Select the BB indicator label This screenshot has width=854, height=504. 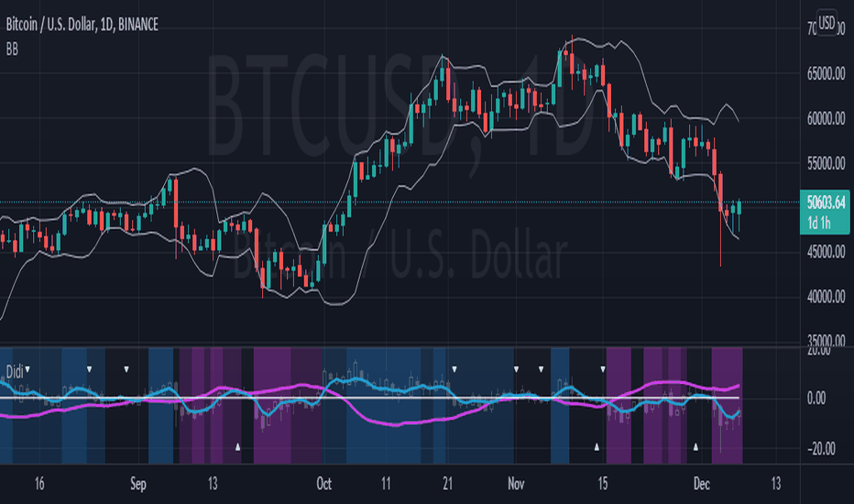[12, 49]
